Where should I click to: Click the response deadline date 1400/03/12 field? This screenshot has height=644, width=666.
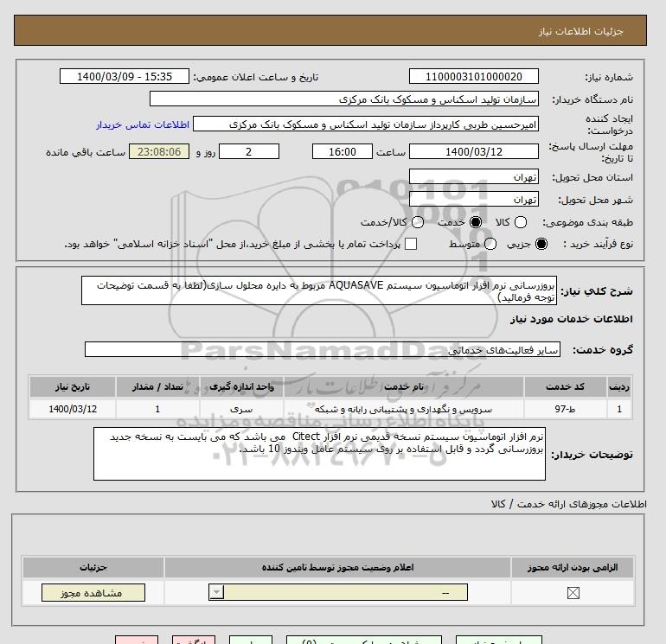(x=474, y=151)
